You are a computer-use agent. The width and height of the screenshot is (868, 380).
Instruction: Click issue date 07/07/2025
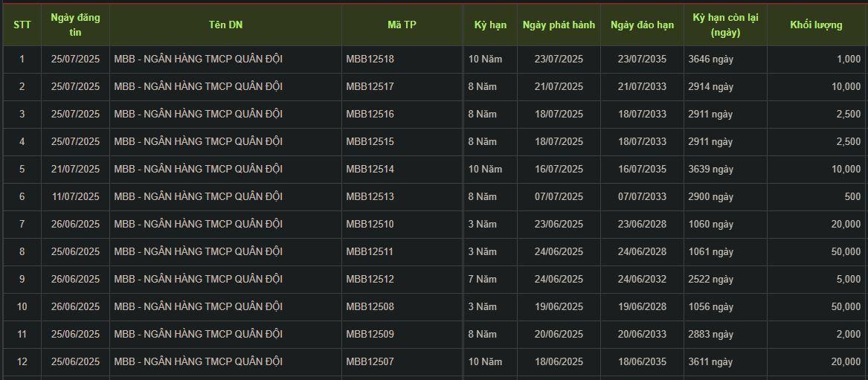click(559, 197)
